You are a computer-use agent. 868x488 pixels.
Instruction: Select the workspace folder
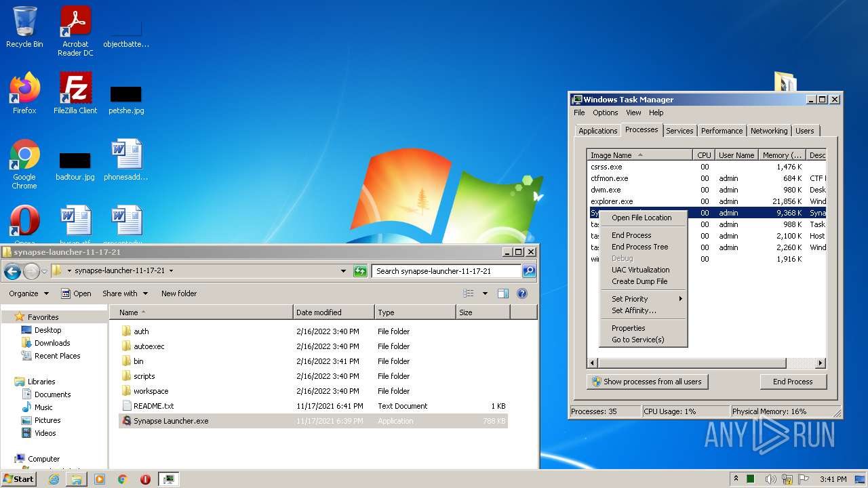(x=313, y=391)
